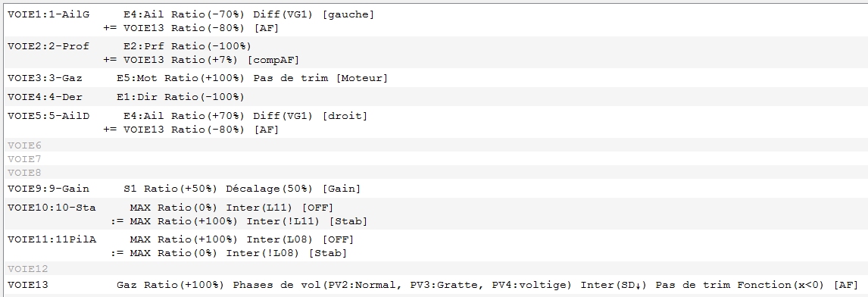Select the compAF mix line under VOIE2
Viewport: 868px width, 297px height.
201,59
